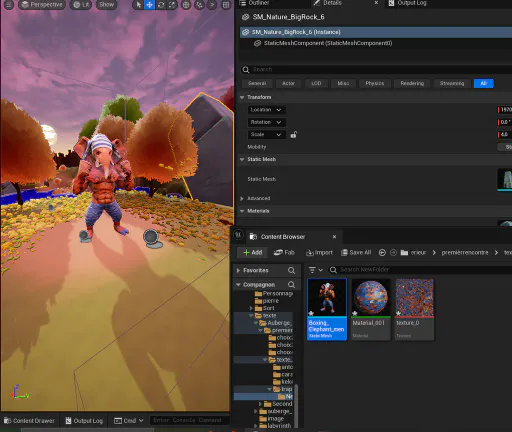Click the Unreal dock icon beside Content Browser tab
The width and height of the screenshot is (512, 432).
click(x=238, y=235)
